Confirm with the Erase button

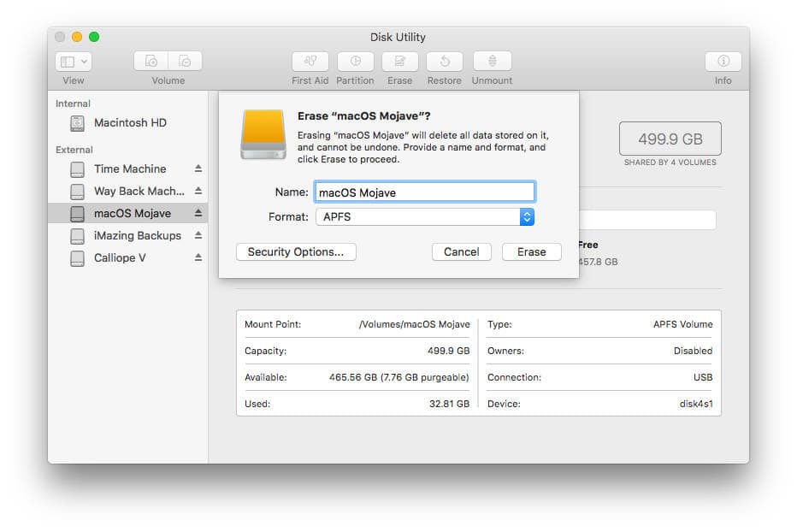(532, 251)
